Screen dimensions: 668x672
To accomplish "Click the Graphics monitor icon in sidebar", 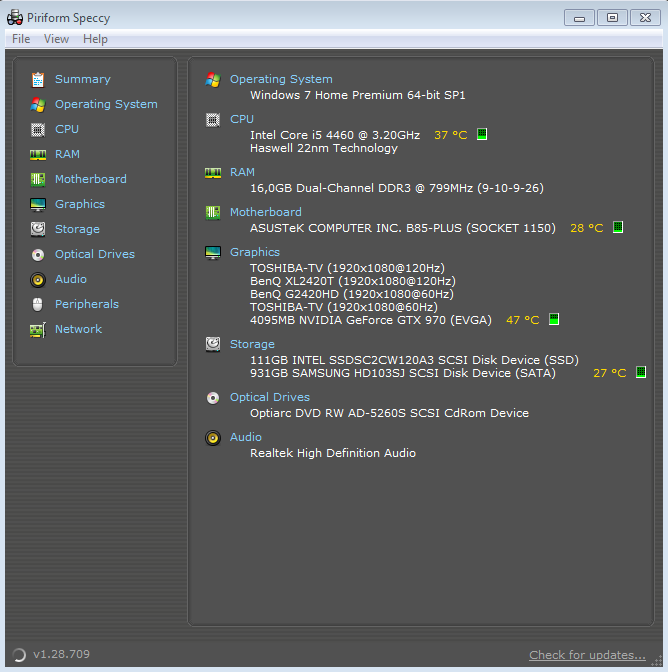I will point(38,204).
